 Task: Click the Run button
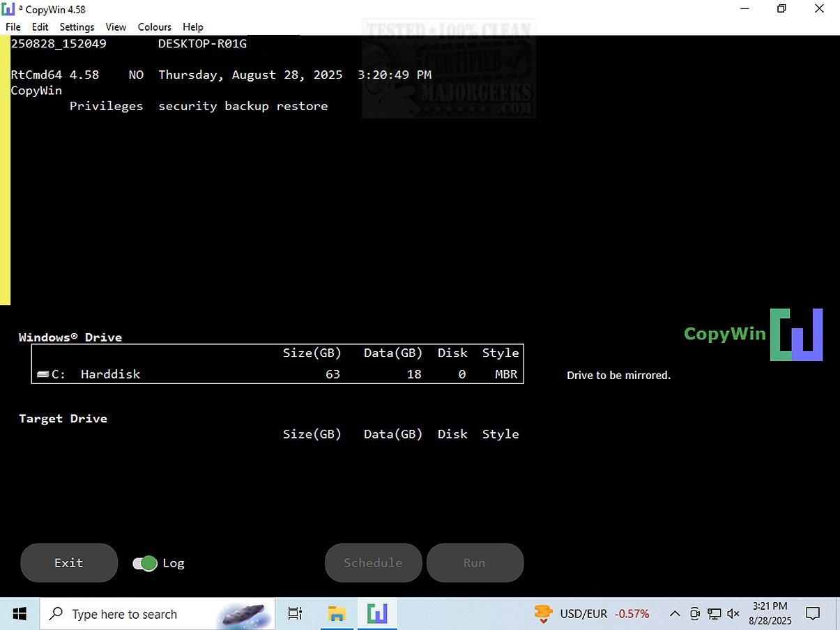pos(475,563)
